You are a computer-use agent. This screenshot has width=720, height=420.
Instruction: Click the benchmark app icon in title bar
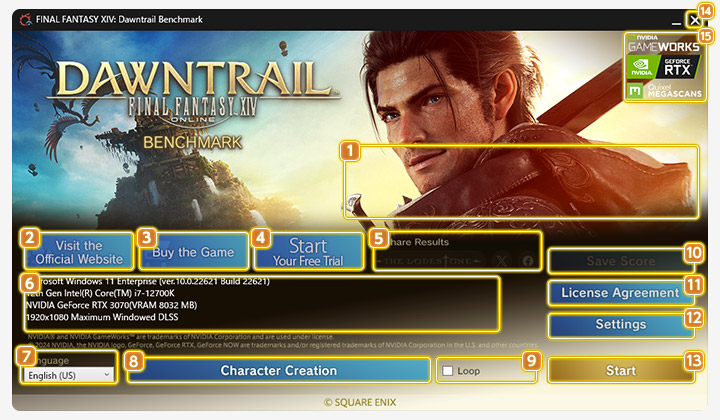12,18
